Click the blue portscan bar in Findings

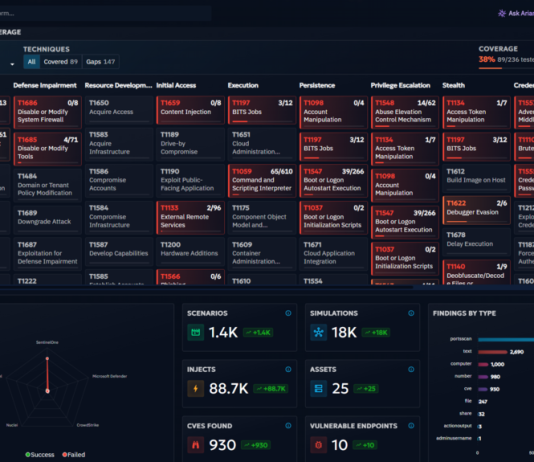(506, 339)
